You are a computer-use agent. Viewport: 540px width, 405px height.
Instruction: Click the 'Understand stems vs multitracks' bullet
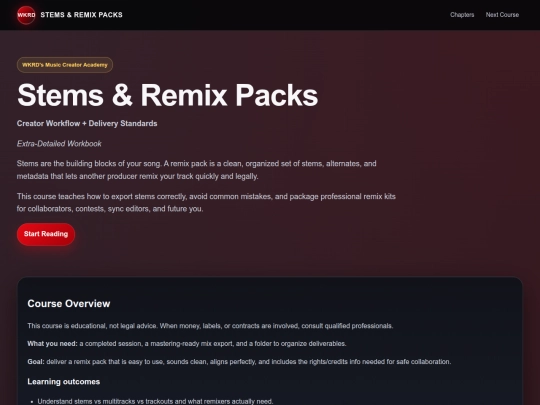(155, 401)
